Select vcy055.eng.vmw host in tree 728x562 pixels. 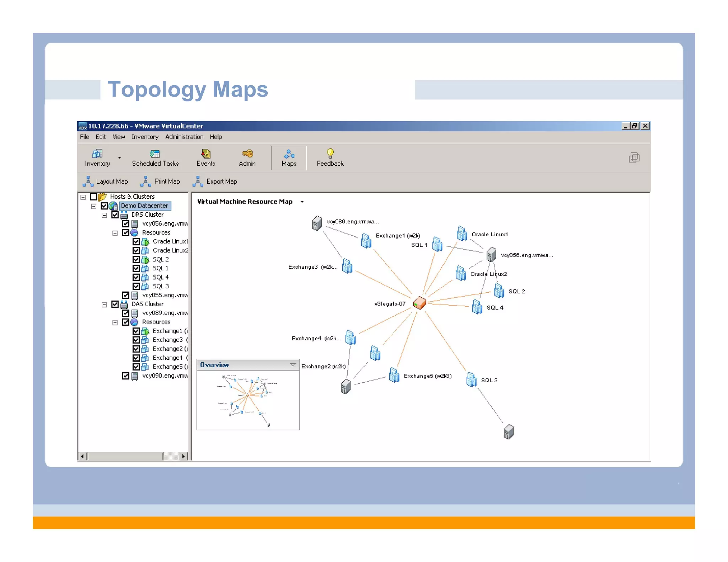(x=165, y=295)
